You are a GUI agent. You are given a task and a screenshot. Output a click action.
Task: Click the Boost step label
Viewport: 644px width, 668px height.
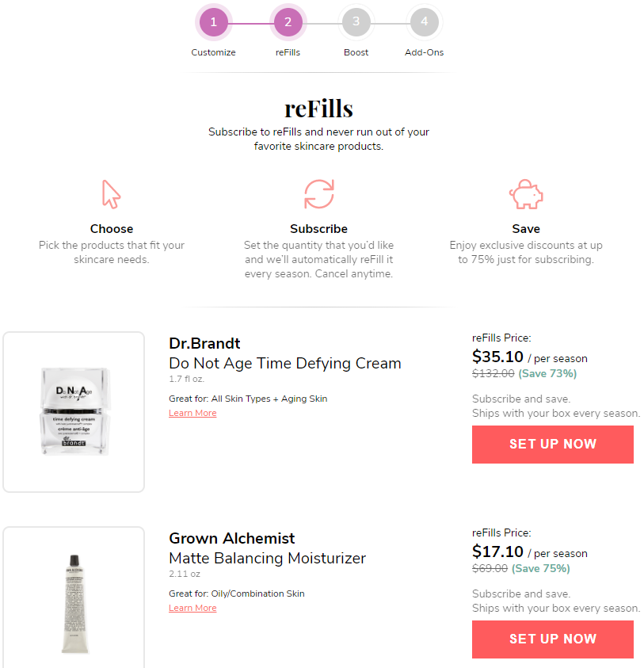[356, 52]
